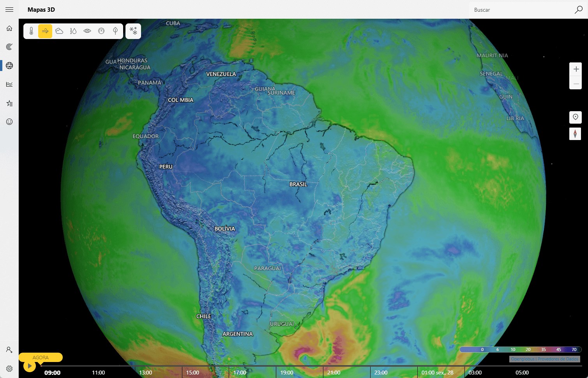The height and width of the screenshot is (378, 588).
Task: Click the VENEZUELA label on the globe
Action: pyautogui.click(x=221, y=74)
